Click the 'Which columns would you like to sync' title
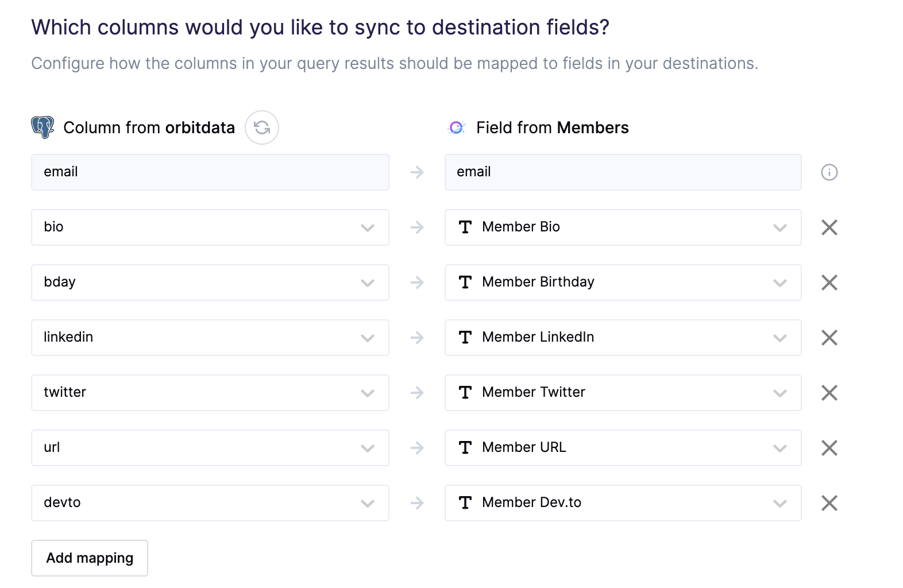The image size is (903, 588). (x=321, y=28)
